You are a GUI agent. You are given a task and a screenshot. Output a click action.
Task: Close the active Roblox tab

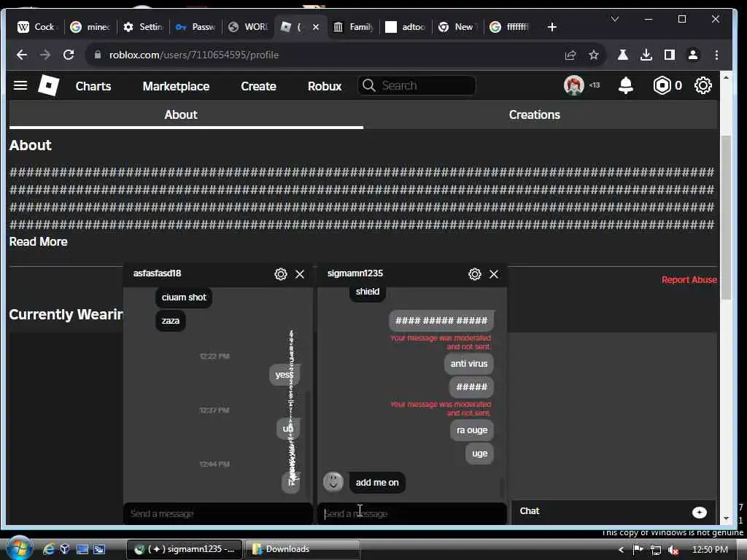pyautogui.click(x=315, y=27)
